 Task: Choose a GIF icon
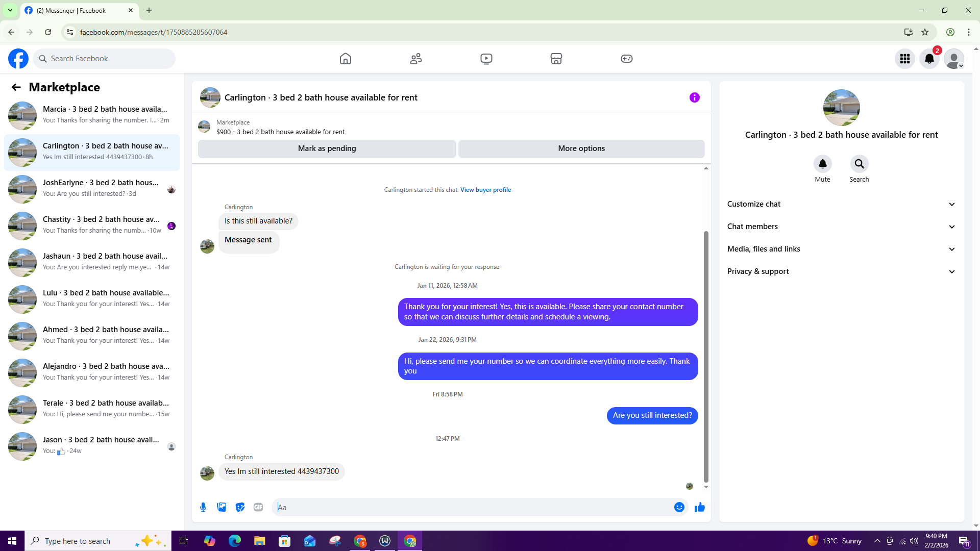pyautogui.click(x=258, y=507)
